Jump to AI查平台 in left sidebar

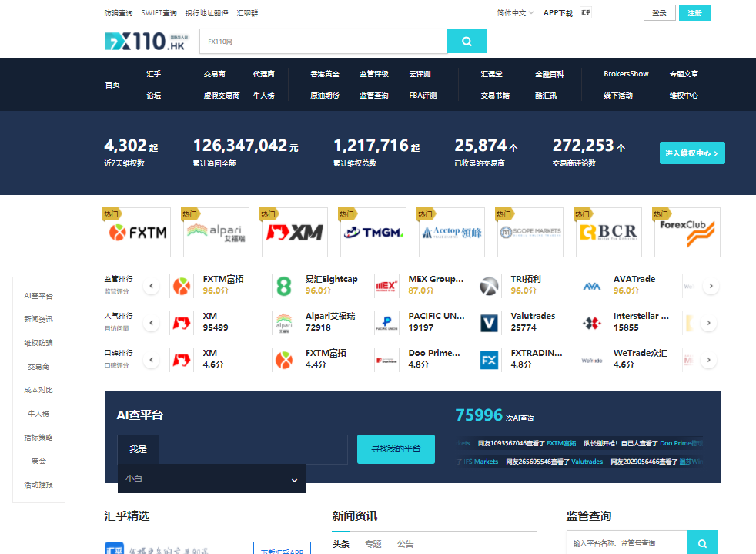pyautogui.click(x=38, y=295)
